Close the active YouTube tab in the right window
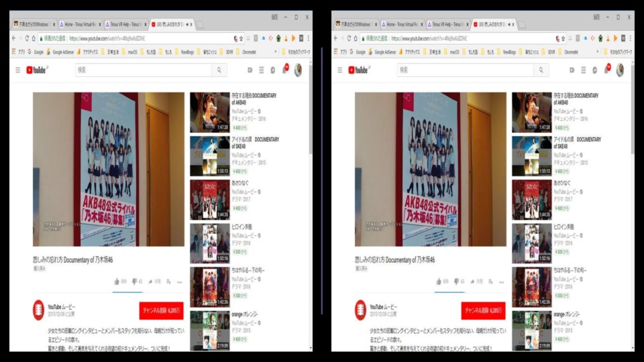The width and height of the screenshot is (644, 362). click(x=513, y=24)
